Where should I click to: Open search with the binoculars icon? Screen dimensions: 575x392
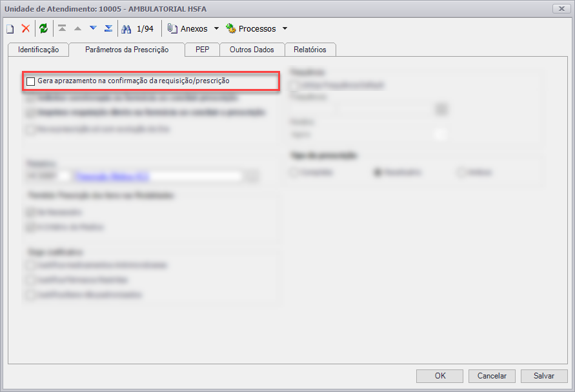(x=126, y=29)
